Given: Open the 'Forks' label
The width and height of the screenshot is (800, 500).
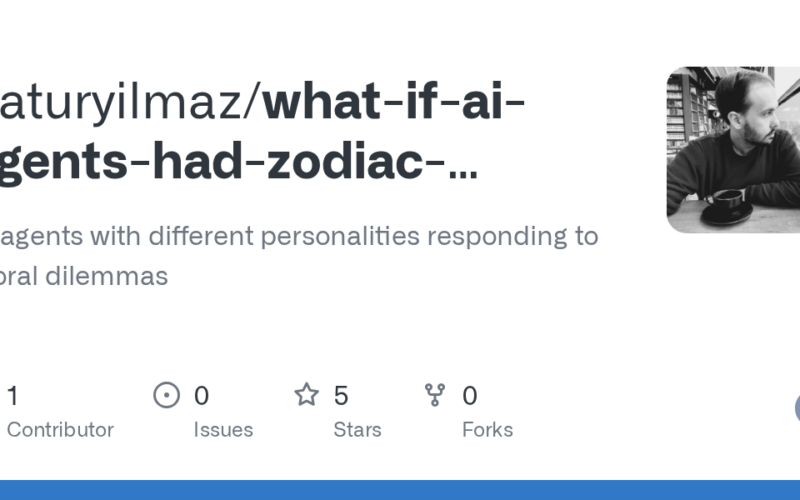Looking at the screenshot, I should [487, 430].
